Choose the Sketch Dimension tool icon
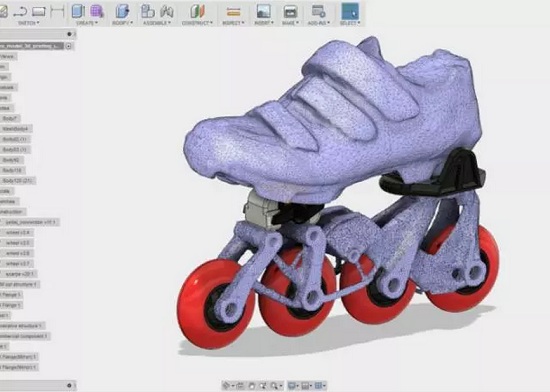The image size is (550, 392). tap(57, 12)
